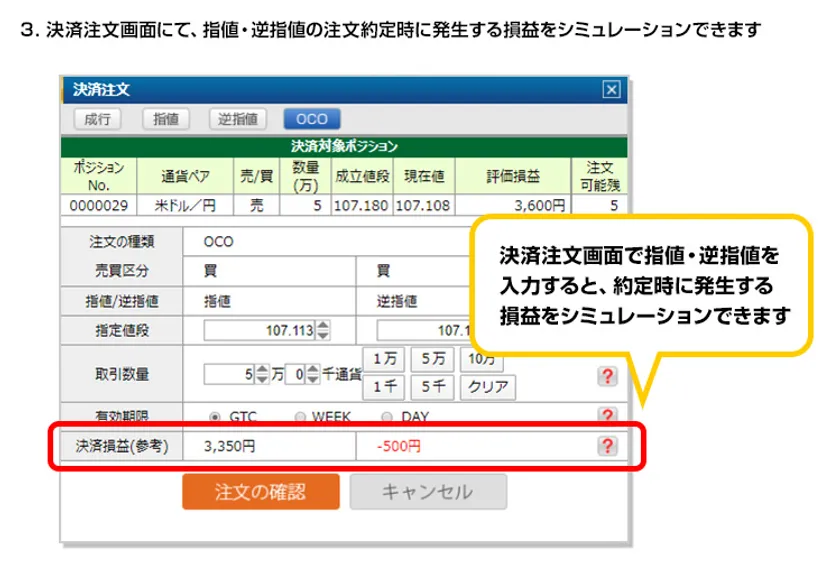Select the OCO order tab
This screenshot has width=840, height=575.
(x=312, y=119)
